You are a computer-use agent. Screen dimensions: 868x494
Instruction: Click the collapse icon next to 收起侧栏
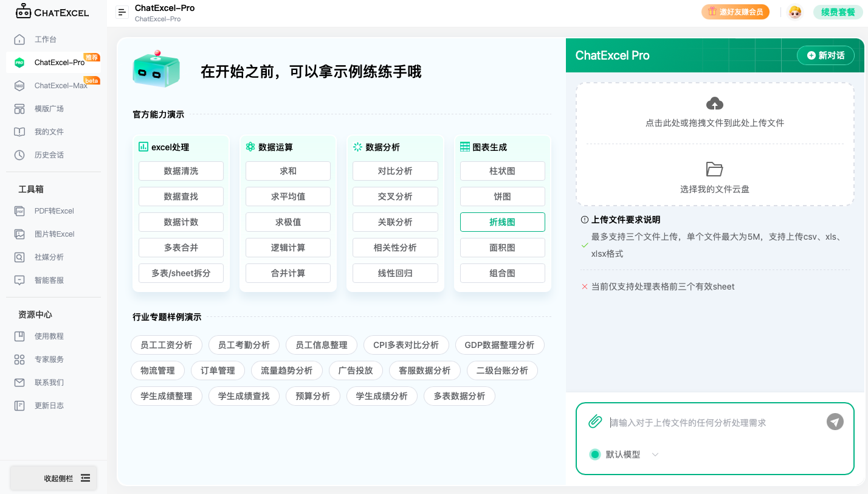(x=85, y=478)
